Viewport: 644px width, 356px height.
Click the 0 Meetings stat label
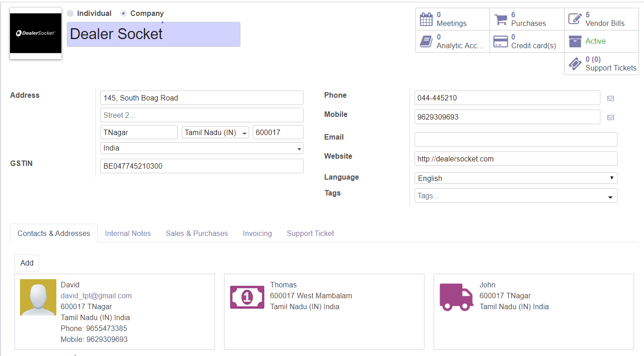pos(451,19)
